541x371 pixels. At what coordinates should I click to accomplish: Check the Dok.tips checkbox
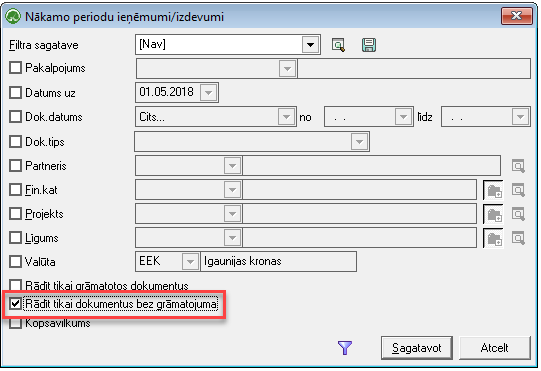pos(16,141)
